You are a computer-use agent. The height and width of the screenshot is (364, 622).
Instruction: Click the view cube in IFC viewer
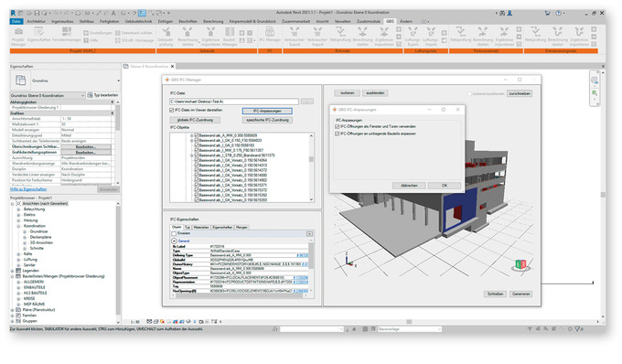520,264
